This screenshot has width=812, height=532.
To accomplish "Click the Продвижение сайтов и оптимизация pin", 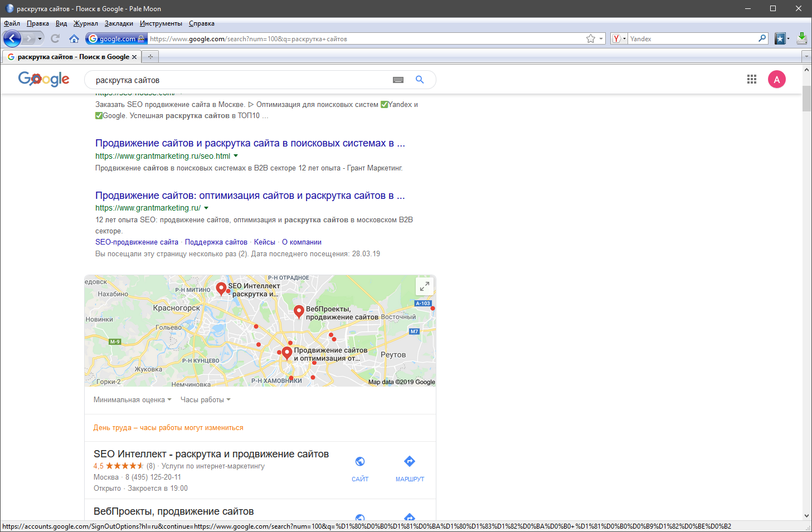I will coord(287,353).
